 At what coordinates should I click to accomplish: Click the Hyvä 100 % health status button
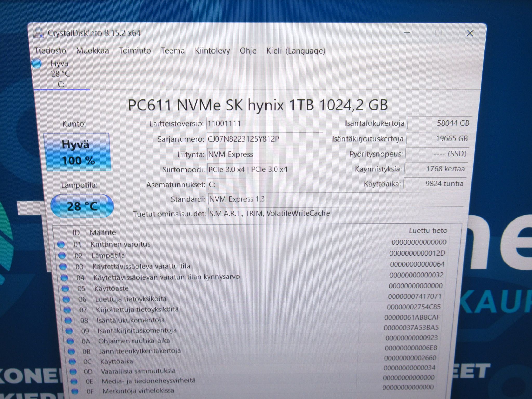pos(78,152)
